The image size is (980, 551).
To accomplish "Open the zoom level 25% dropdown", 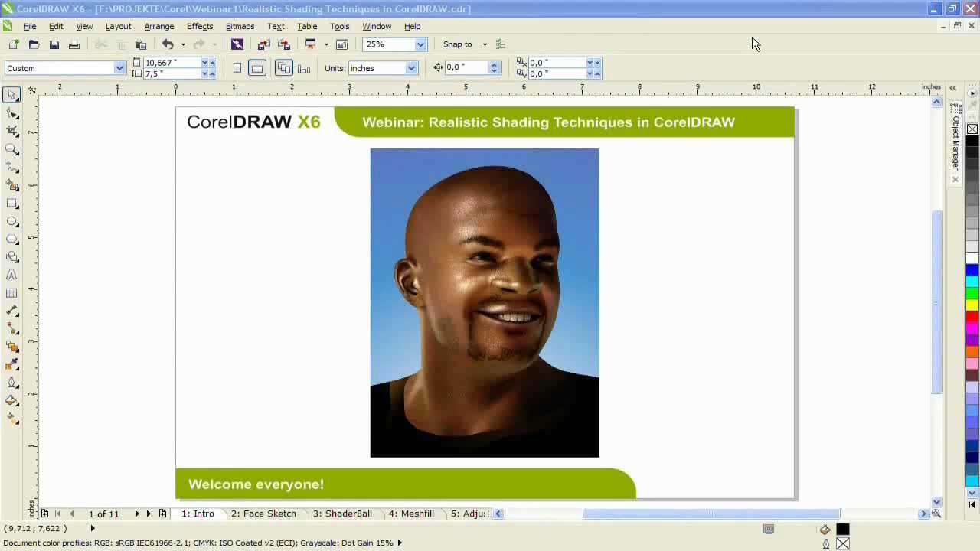I will (x=420, y=44).
